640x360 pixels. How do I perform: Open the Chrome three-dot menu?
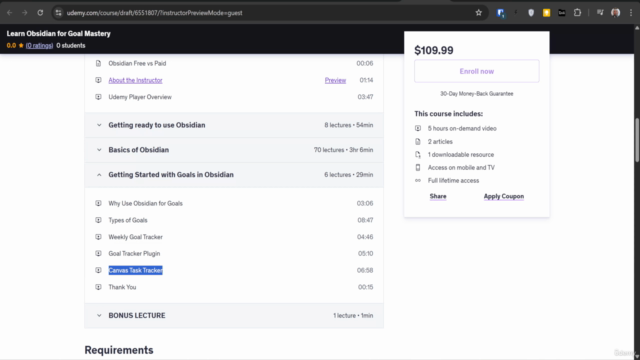coord(631,13)
